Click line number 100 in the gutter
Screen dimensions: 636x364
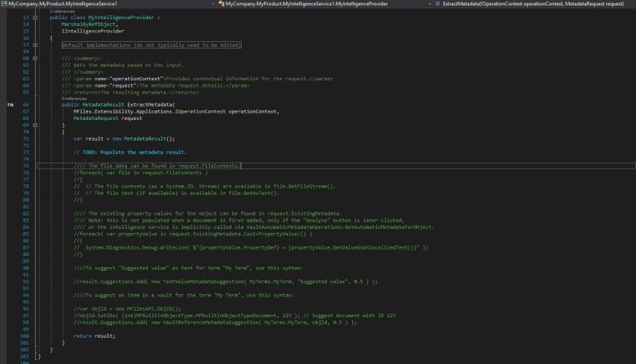coord(25,336)
